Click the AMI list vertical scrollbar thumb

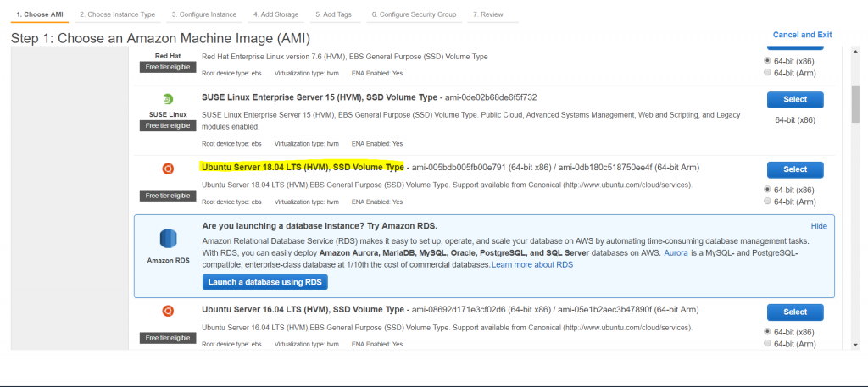(855, 103)
